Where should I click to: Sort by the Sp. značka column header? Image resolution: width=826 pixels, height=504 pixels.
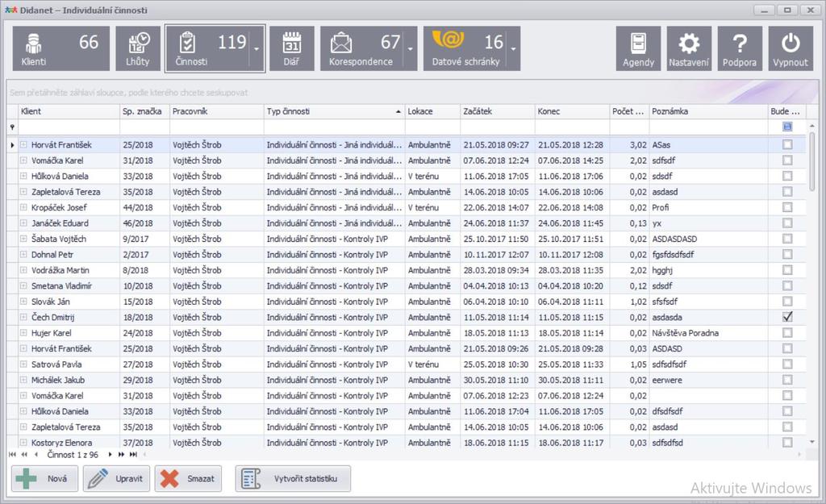[x=144, y=111]
